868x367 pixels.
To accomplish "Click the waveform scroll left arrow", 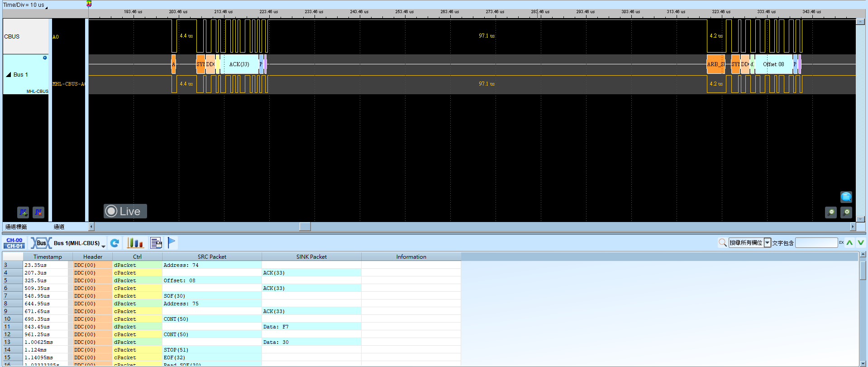I will pos(91,227).
